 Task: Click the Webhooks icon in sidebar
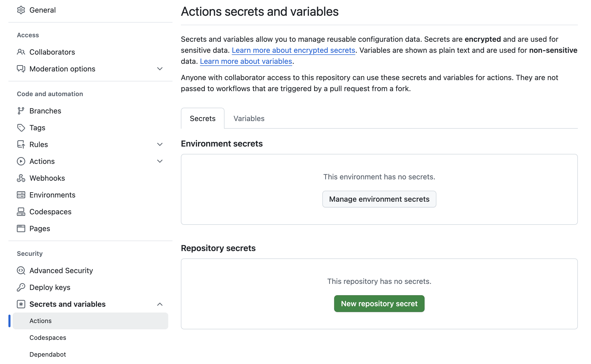(21, 178)
